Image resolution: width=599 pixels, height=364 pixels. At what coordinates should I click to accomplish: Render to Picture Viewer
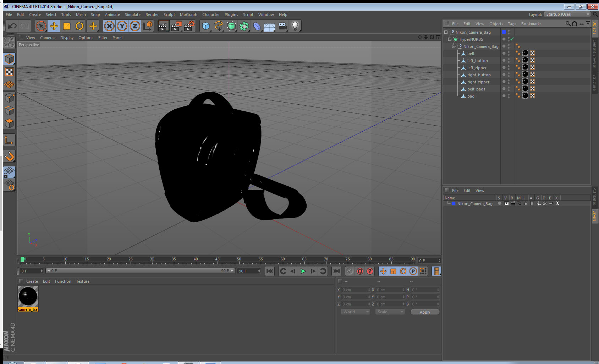176,26
